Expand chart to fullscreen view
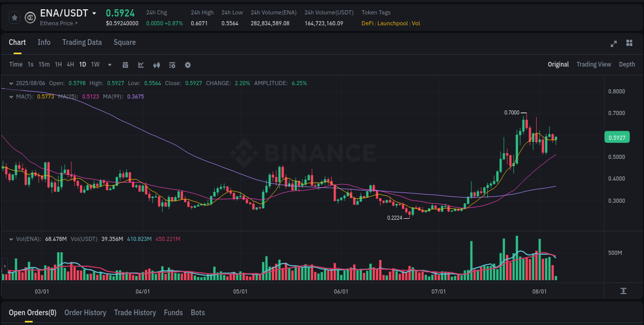Image resolution: width=644 pixels, height=325 pixels. click(x=613, y=44)
